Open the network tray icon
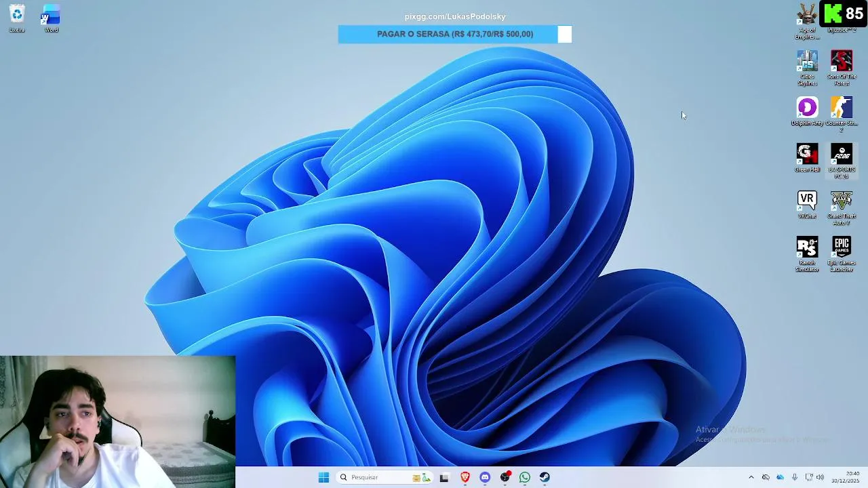This screenshot has height=488, width=868. point(808,477)
